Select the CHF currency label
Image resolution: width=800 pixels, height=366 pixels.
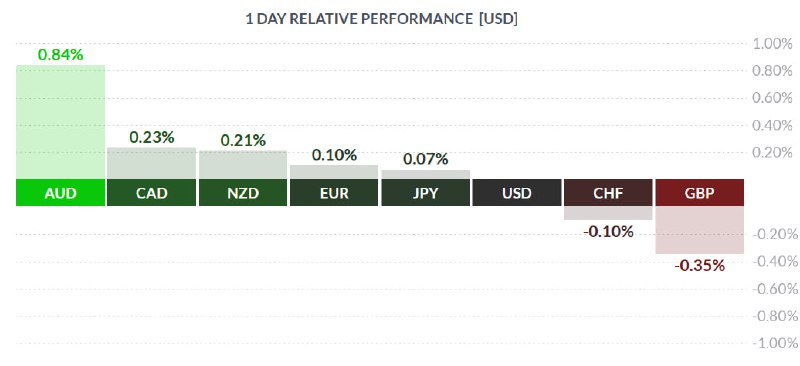point(608,193)
